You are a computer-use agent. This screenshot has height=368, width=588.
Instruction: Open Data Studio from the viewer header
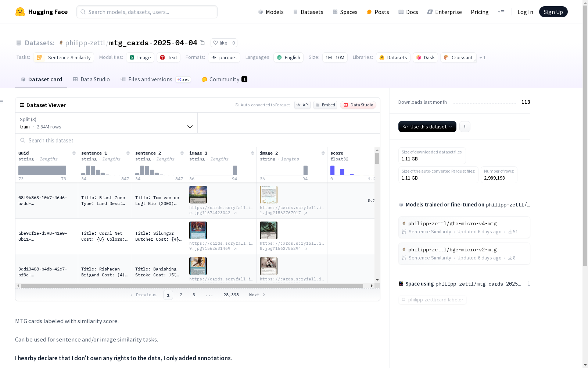tap(358, 105)
